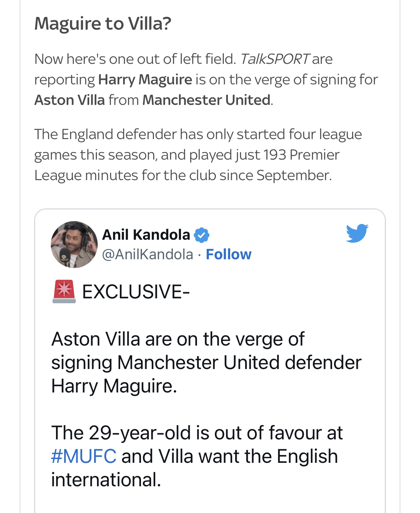
Task: Open the #MUFC hashtag
Action: [x=84, y=456]
